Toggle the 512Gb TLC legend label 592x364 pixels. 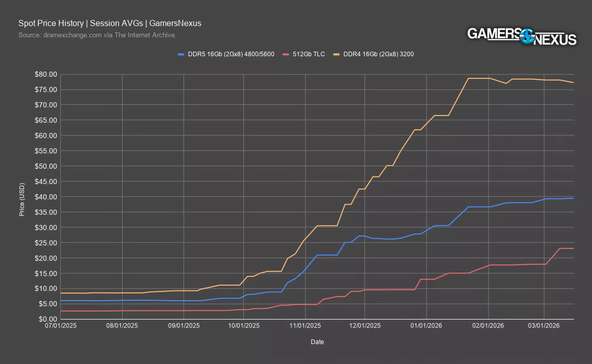pos(309,54)
